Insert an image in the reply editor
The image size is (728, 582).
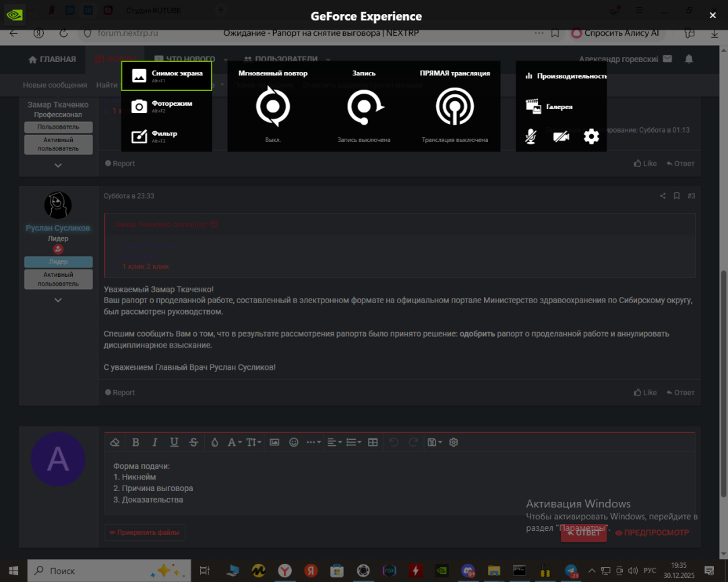point(274,442)
